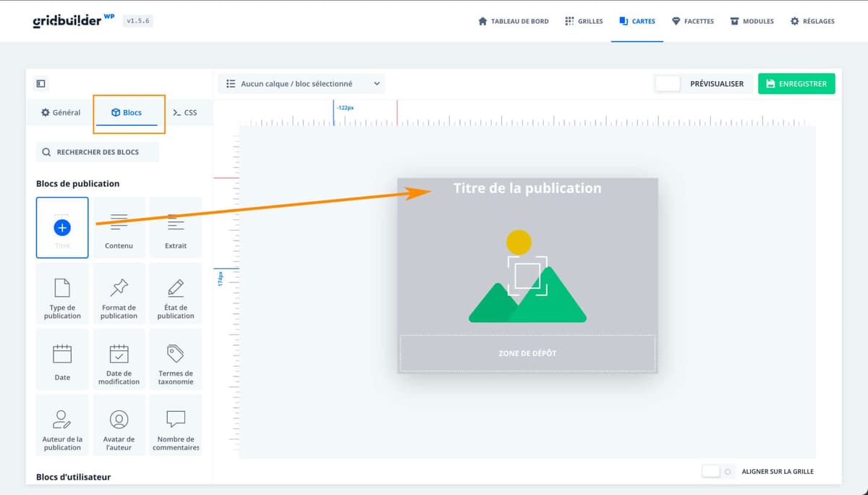
Task: Click the Enregistrer button
Action: coord(796,83)
